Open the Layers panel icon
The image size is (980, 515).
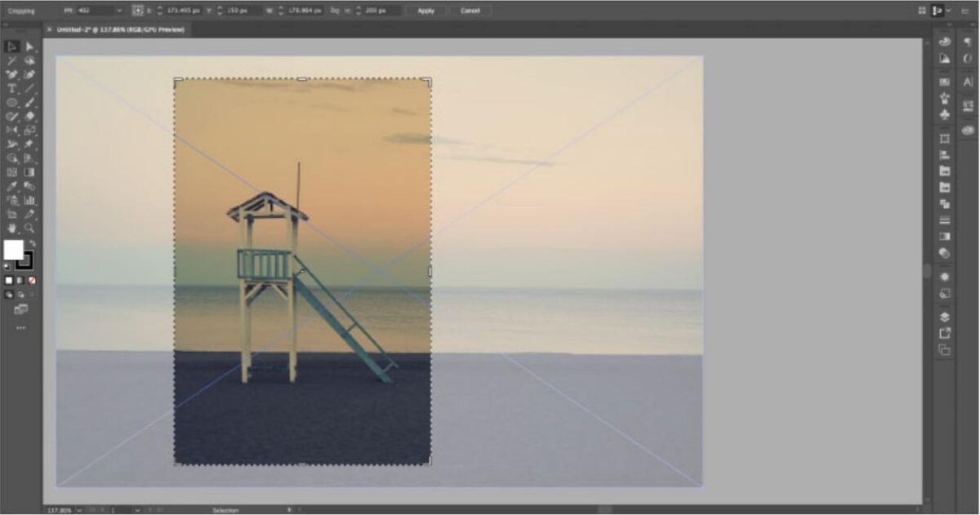click(x=945, y=317)
